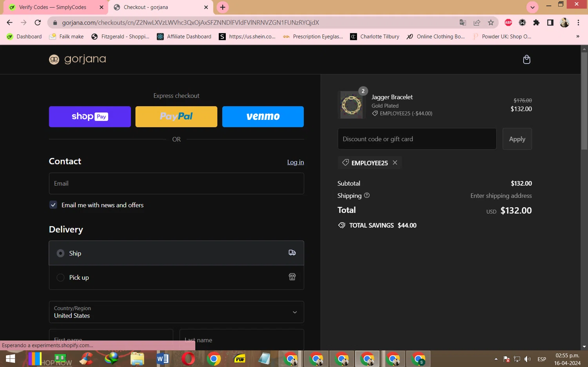Pay with Venmo button
This screenshot has width=588, height=367.
(263, 116)
